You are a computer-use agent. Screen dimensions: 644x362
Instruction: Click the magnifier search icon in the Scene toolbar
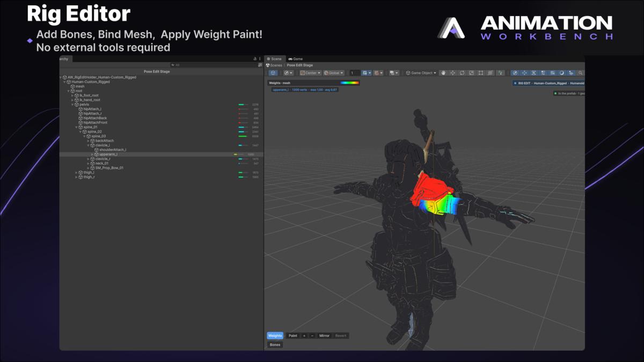tap(581, 73)
